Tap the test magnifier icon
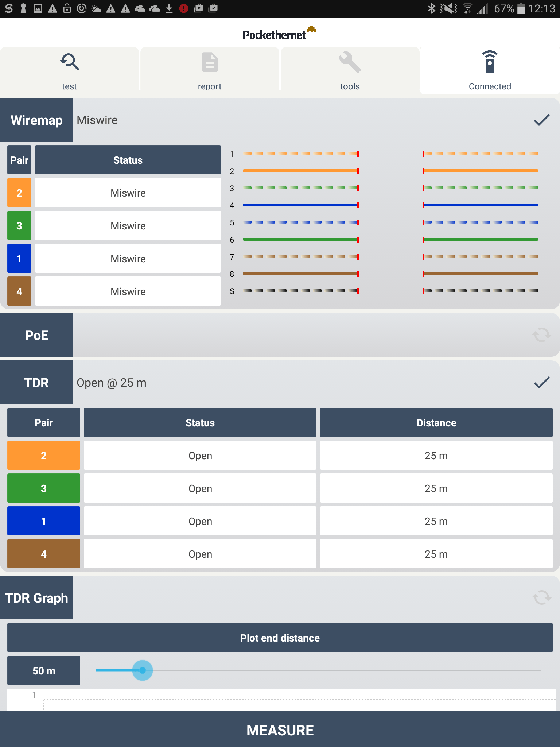The image size is (560, 747). 69,62
